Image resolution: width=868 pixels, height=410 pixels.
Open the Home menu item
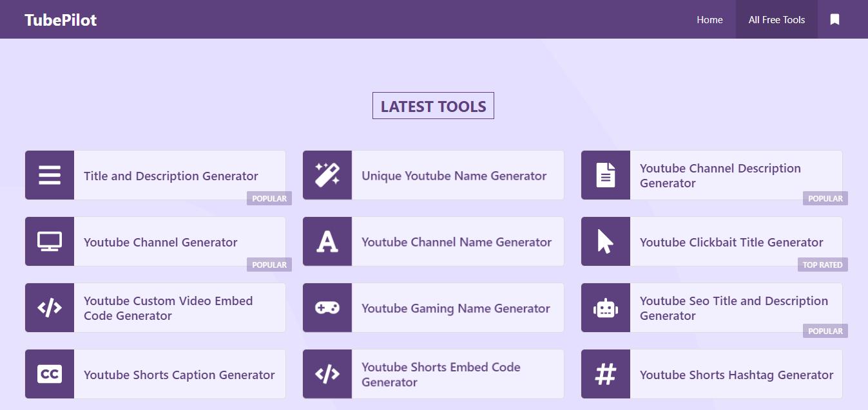(x=709, y=19)
